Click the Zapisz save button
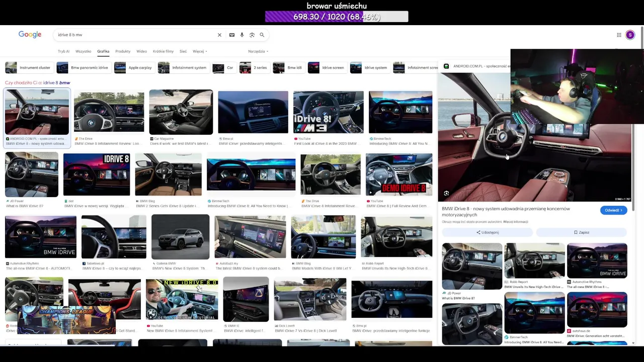The width and height of the screenshot is (644, 362). [x=581, y=232]
